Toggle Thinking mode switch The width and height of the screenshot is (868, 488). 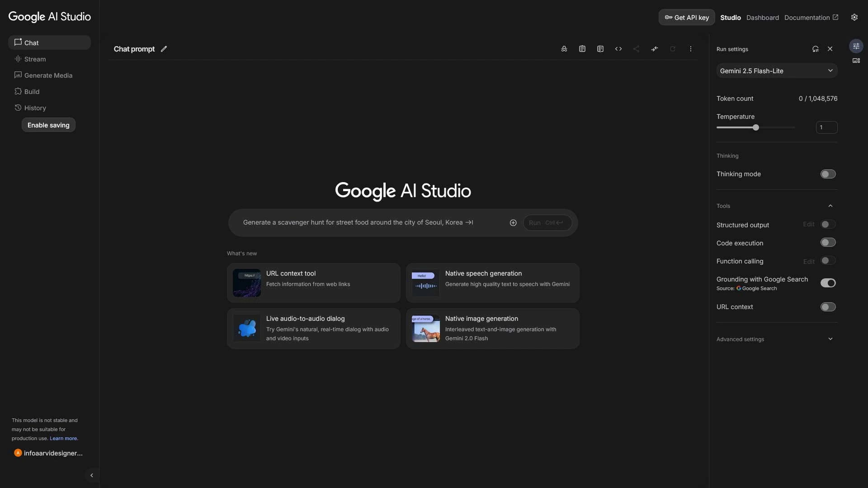(x=828, y=174)
